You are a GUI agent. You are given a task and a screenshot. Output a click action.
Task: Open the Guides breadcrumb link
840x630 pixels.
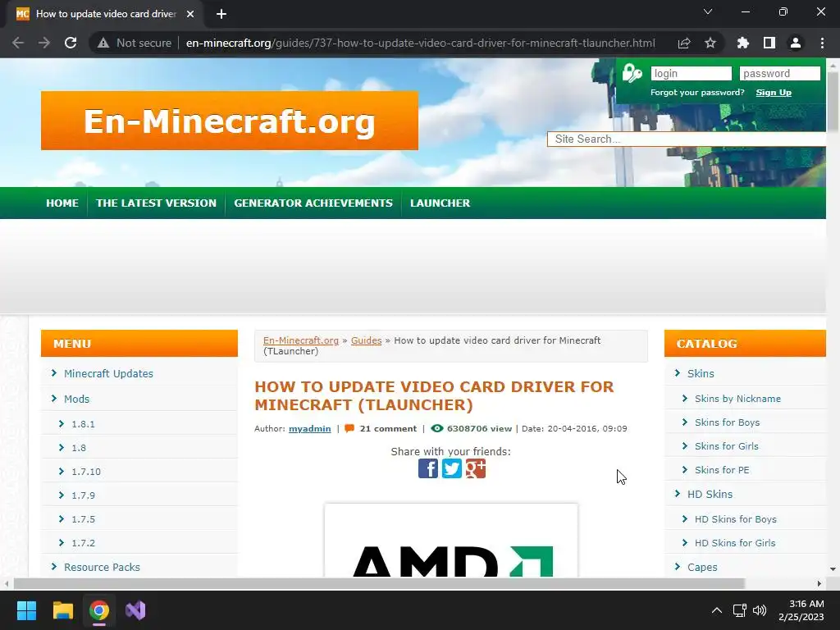(x=367, y=340)
